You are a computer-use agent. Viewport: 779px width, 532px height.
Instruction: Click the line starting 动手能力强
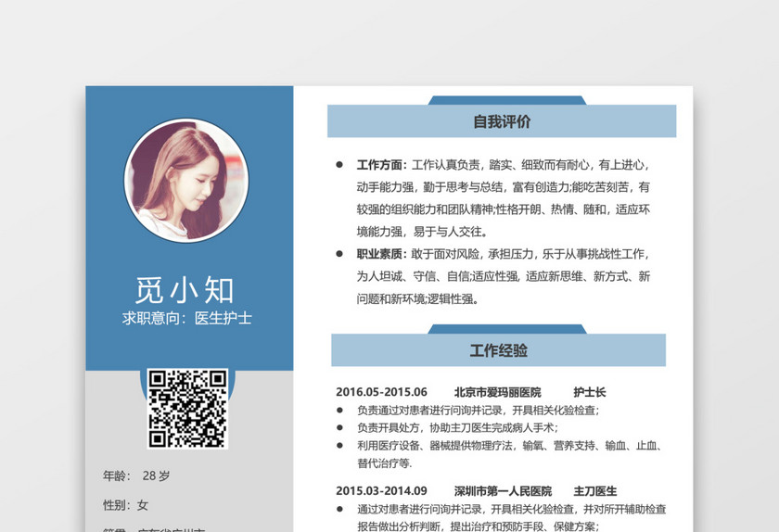[503, 187]
